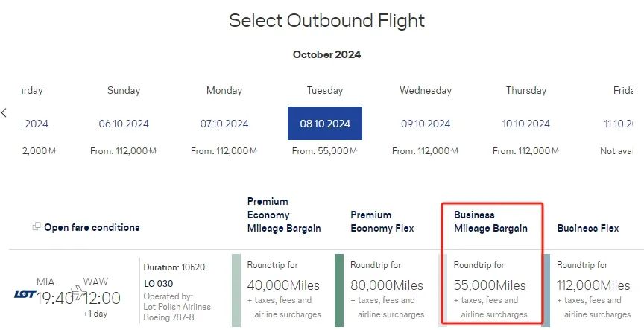Click Business Flex column header

click(588, 228)
